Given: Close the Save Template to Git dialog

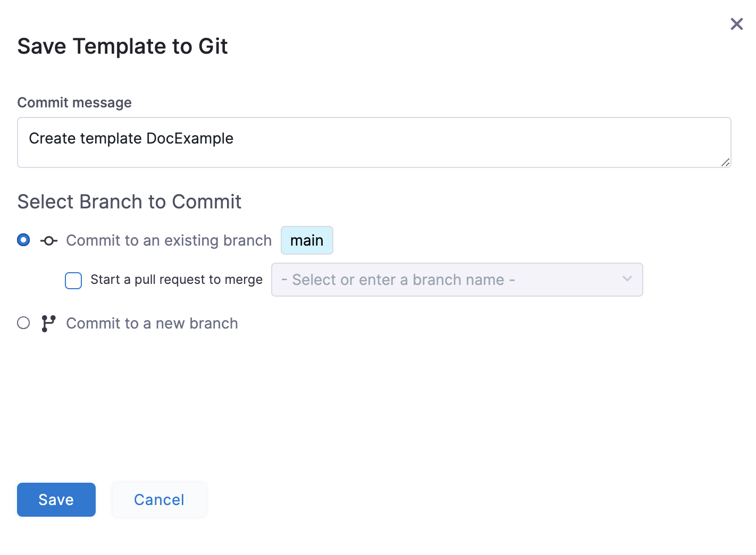Looking at the screenshot, I should point(736,24).
